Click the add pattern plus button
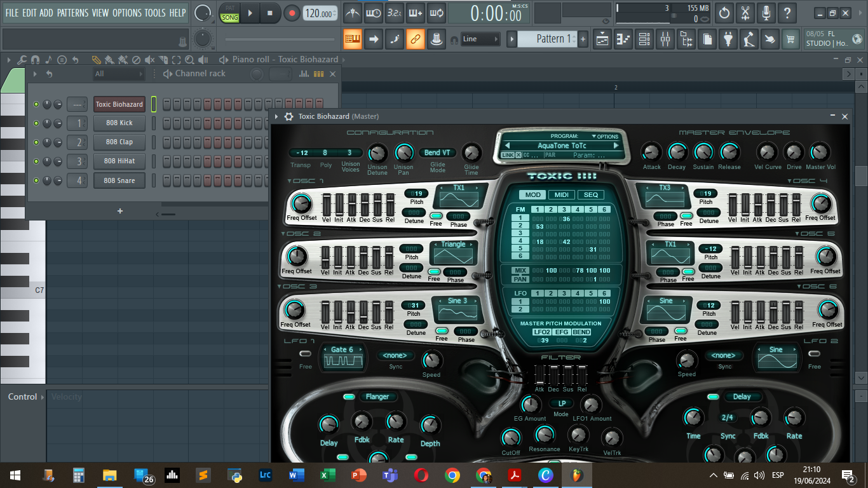 click(x=583, y=39)
